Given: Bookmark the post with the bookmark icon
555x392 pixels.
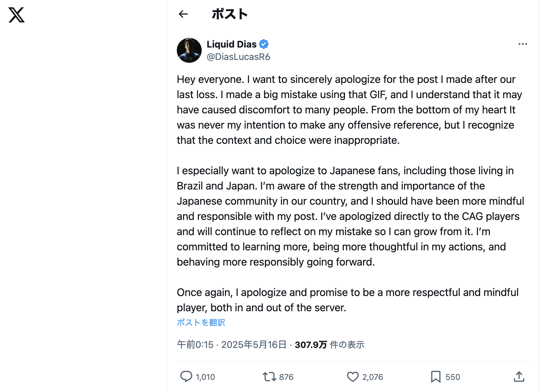Looking at the screenshot, I should pos(436,377).
